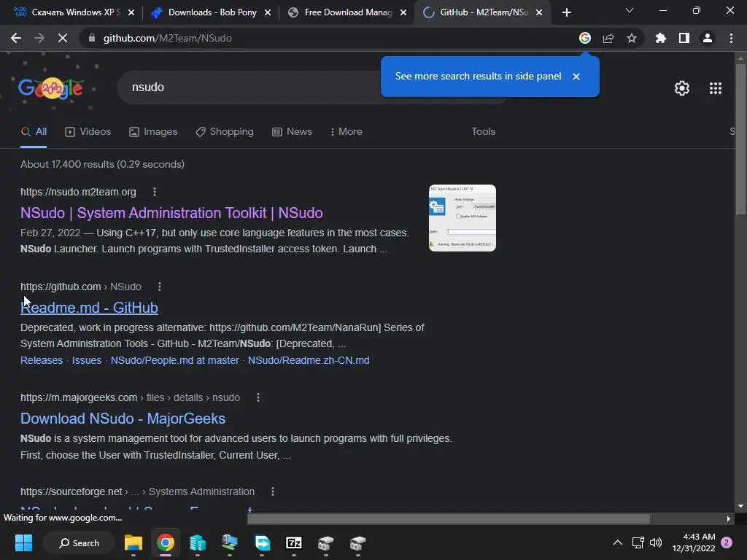Click the vertical page scrollbar
This screenshot has width=747, height=560.
click(740, 138)
